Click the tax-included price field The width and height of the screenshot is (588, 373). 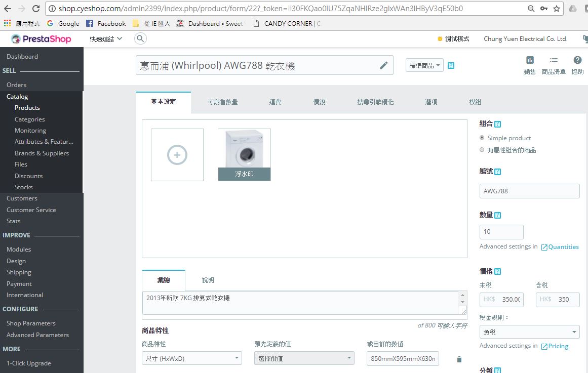pos(558,300)
